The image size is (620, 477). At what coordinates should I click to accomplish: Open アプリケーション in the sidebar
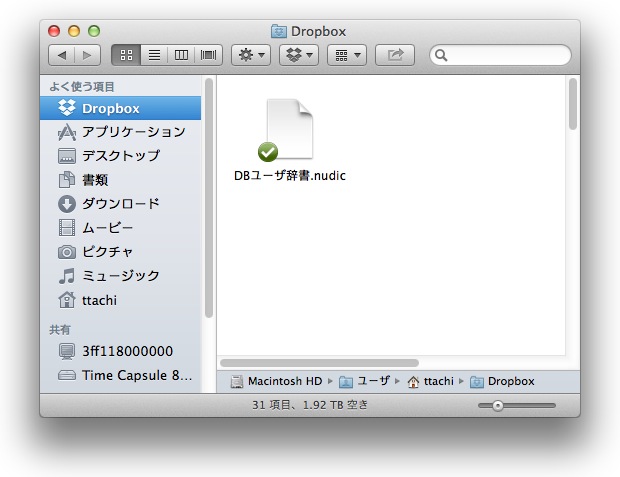click(133, 132)
